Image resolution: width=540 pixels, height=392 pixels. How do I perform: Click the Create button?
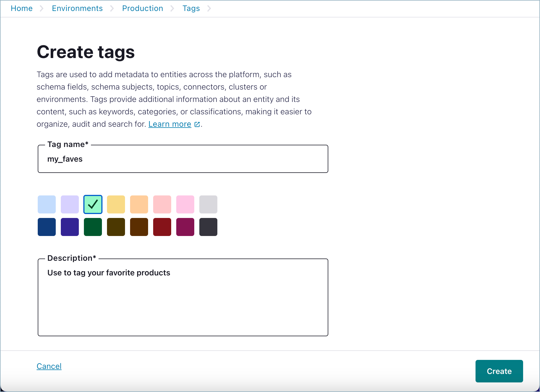click(499, 371)
